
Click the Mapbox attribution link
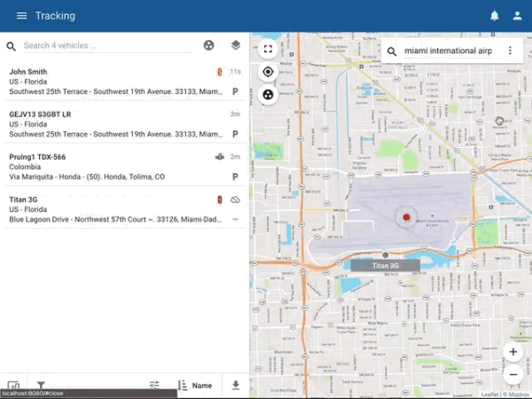519,395
